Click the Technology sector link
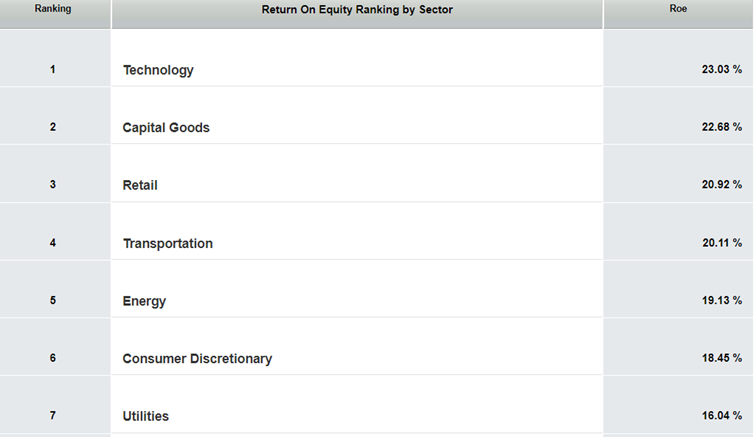Screen dimensions: 756x437 (158, 70)
